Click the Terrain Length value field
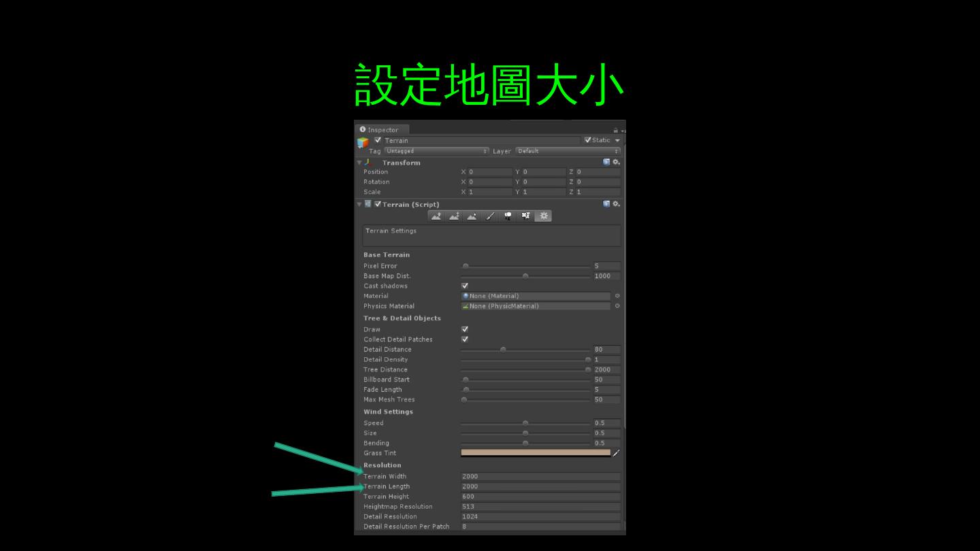This screenshot has height=551, width=980. click(541, 486)
